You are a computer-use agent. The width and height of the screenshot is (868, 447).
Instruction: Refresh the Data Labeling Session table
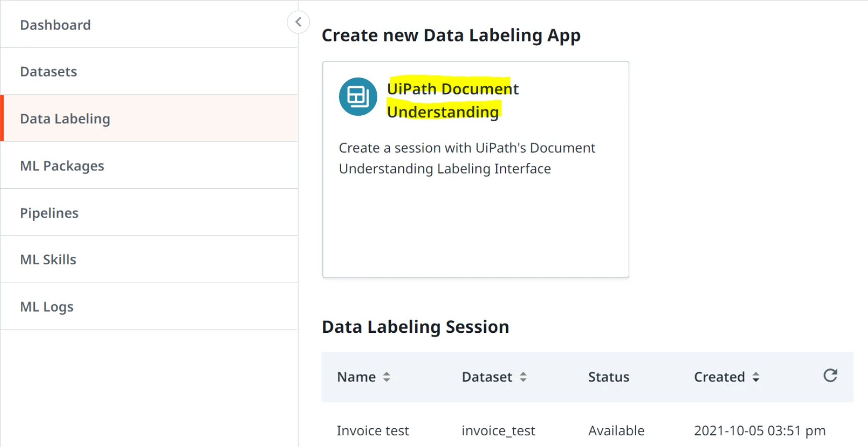[830, 375]
